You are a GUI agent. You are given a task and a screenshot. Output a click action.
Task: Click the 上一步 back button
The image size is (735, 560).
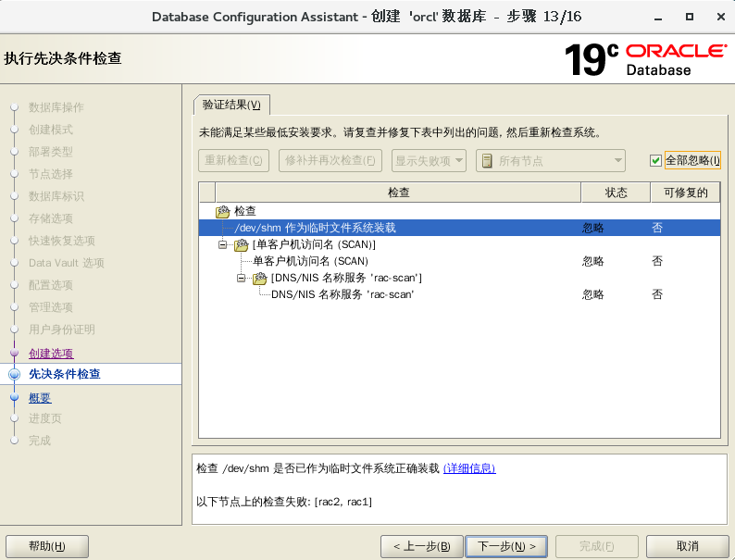point(421,546)
